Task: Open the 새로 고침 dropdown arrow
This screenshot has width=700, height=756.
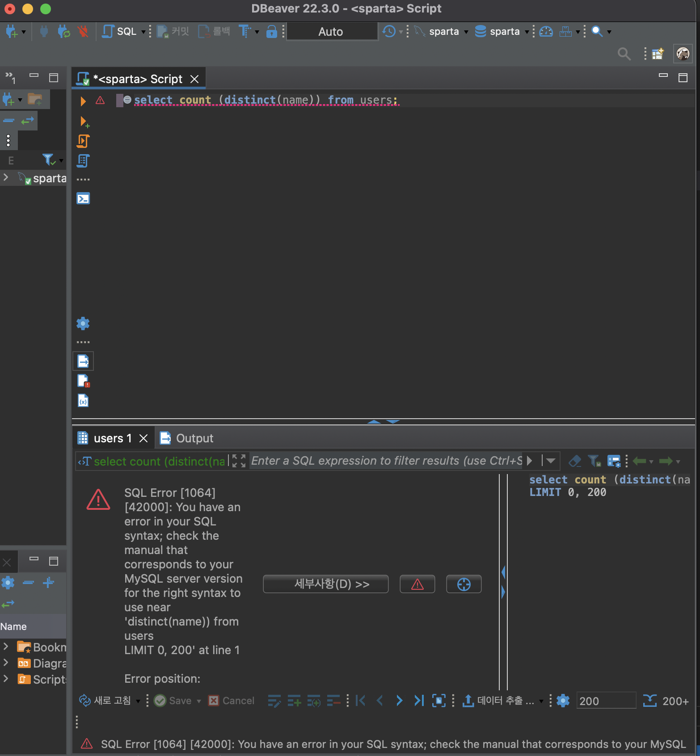Action: click(x=138, y=701)
